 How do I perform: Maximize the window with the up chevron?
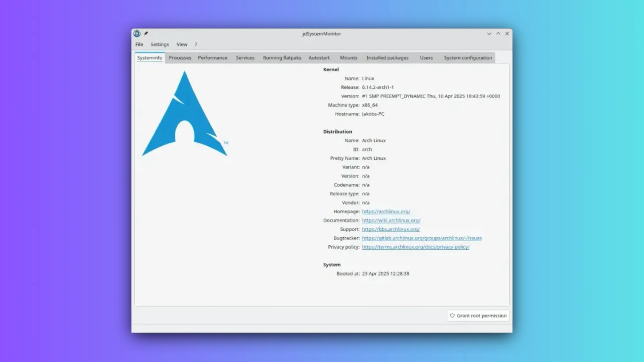click(x=498, y=33)
